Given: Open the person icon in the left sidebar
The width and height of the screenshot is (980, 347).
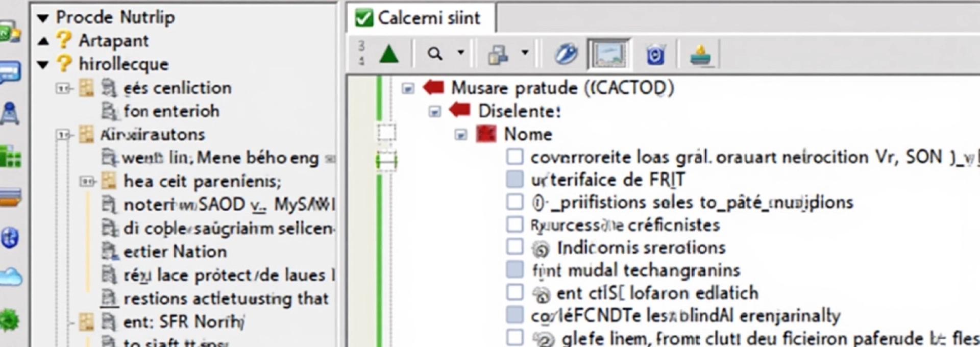Looking at the screenshot, I should 10,113.
